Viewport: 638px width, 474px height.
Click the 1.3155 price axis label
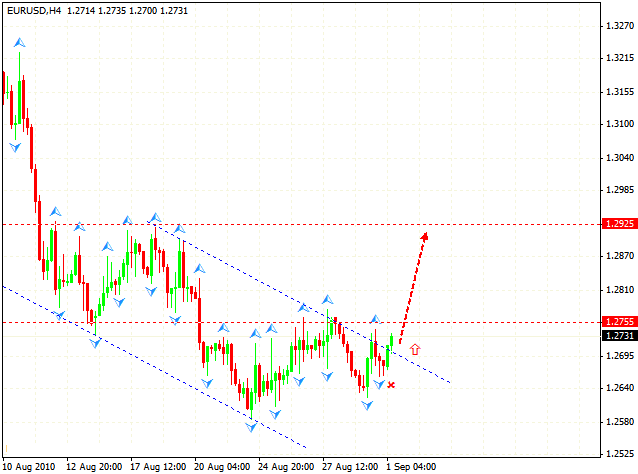(x=620, y=92)
